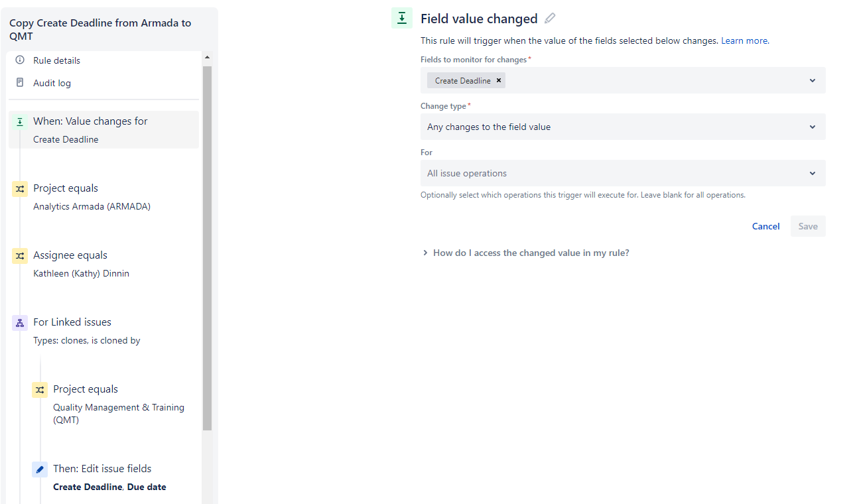Screen dimensions: 853x504
Task: Open the All issue operations dropdown
Action: coord(623,173)
